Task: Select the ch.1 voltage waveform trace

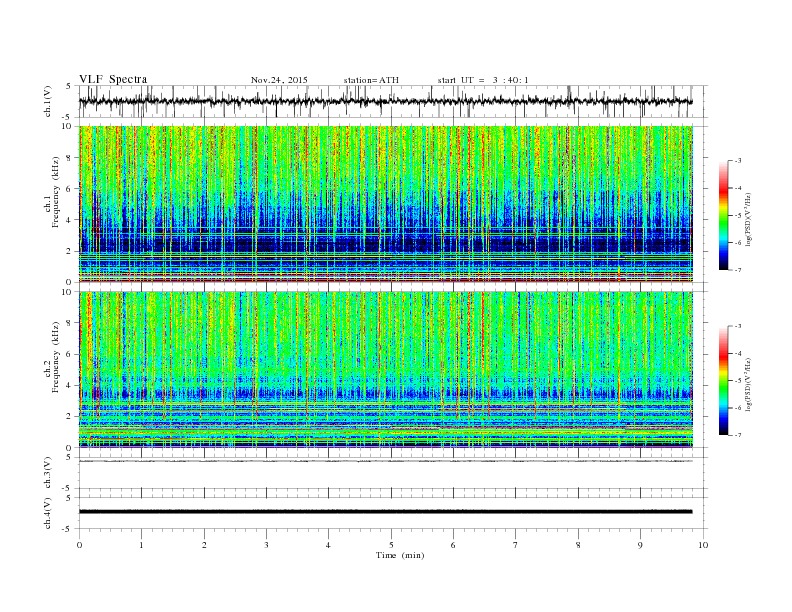Action: tap(385, 101)
